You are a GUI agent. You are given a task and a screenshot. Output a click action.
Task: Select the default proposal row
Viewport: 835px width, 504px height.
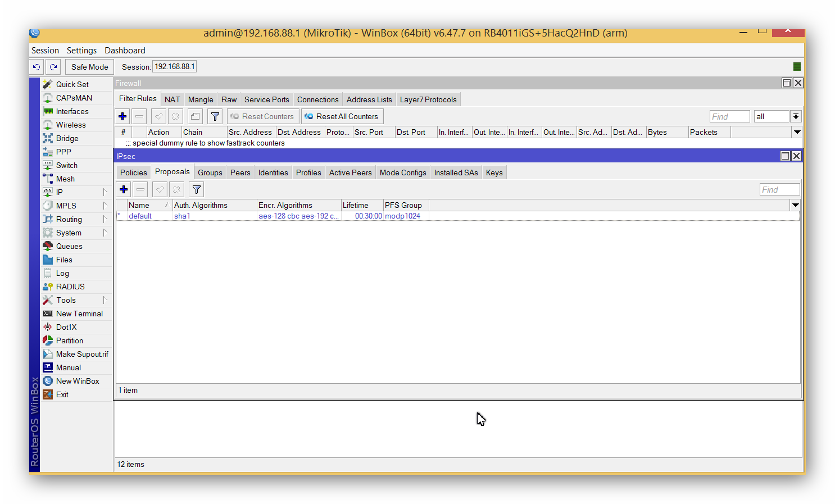tap(457, 216)
